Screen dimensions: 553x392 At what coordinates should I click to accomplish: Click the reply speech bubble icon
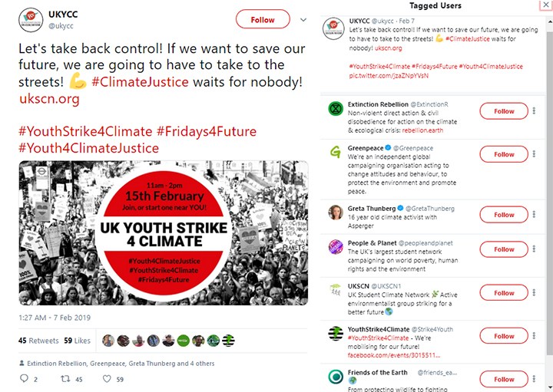pos(23,378)
